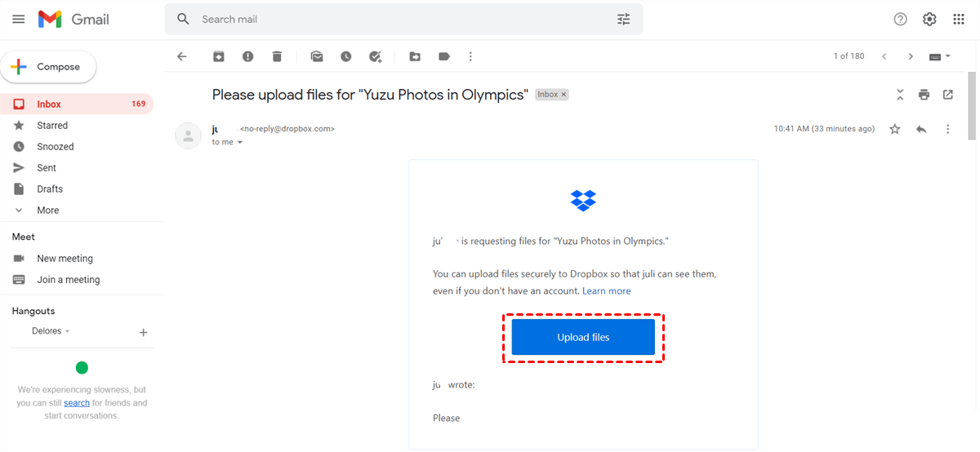Open the Move to folder icon

click(415, 56)
